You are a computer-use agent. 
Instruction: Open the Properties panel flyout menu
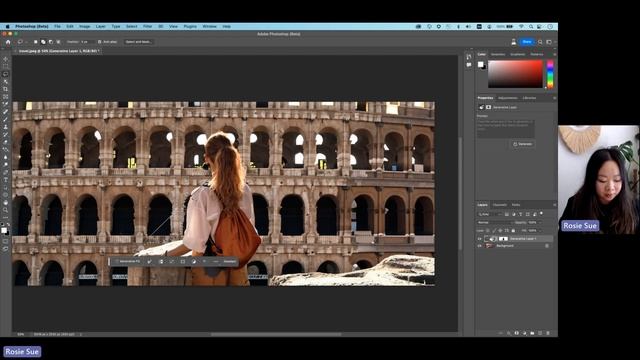pyautogui.click(x=554, y=98)
